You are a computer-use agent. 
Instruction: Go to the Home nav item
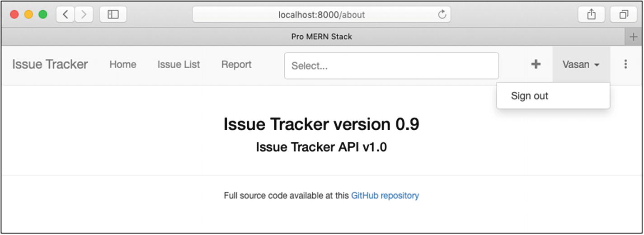click(122, 65)
